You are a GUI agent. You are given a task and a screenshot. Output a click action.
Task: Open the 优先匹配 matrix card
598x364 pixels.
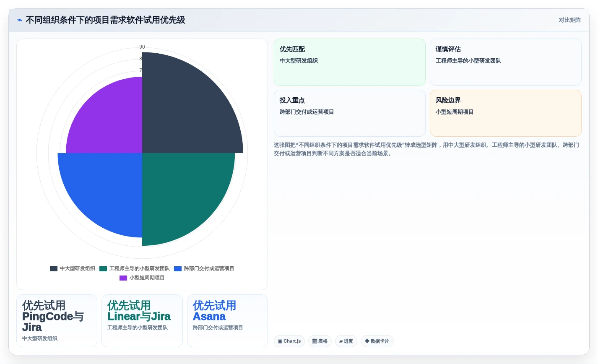coord(350,62)
